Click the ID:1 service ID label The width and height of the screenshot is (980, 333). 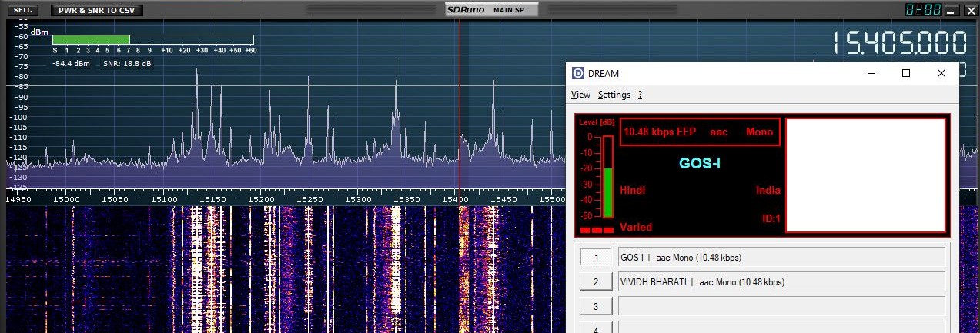[x=772, y=219]
